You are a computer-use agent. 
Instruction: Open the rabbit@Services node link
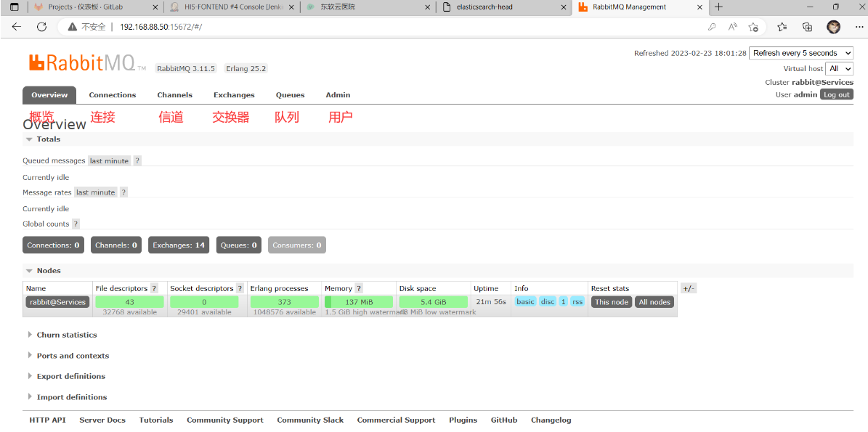pyautogui.click(x=57, y=302)
